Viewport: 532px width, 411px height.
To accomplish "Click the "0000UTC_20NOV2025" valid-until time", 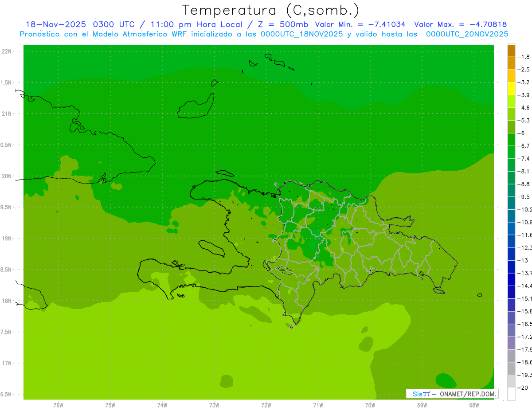I will point(467,34).
